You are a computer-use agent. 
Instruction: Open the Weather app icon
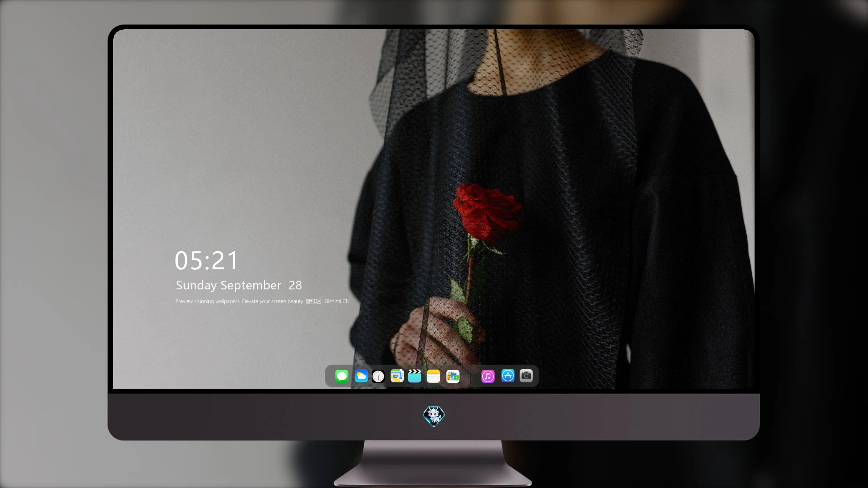[x=361, y=376]
